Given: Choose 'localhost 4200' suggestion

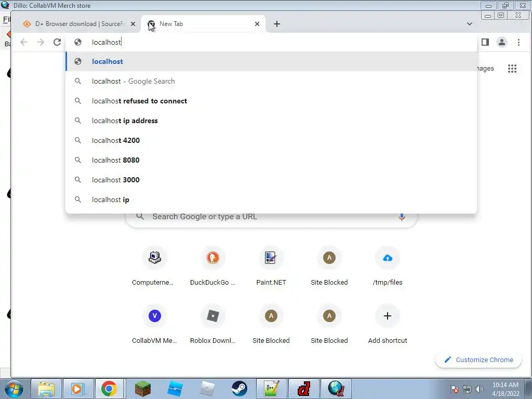Looking at the screenshot, I should click(271, 140).
